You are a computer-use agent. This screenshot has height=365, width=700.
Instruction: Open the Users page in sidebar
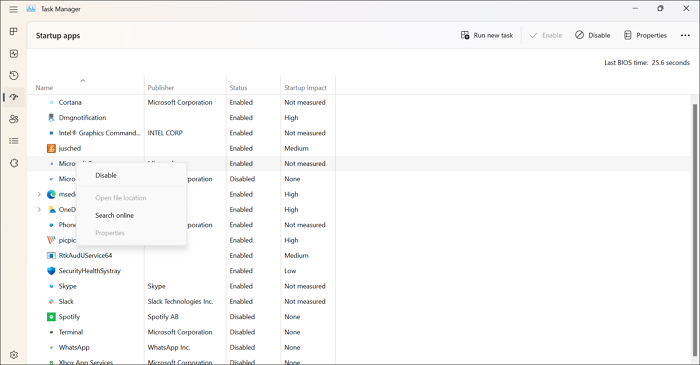14,119
